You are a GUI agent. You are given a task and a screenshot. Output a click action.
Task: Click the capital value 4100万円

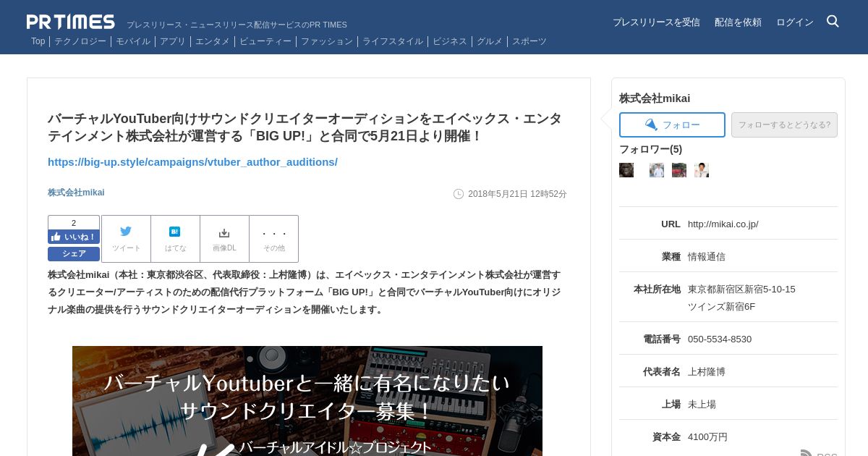707,436
